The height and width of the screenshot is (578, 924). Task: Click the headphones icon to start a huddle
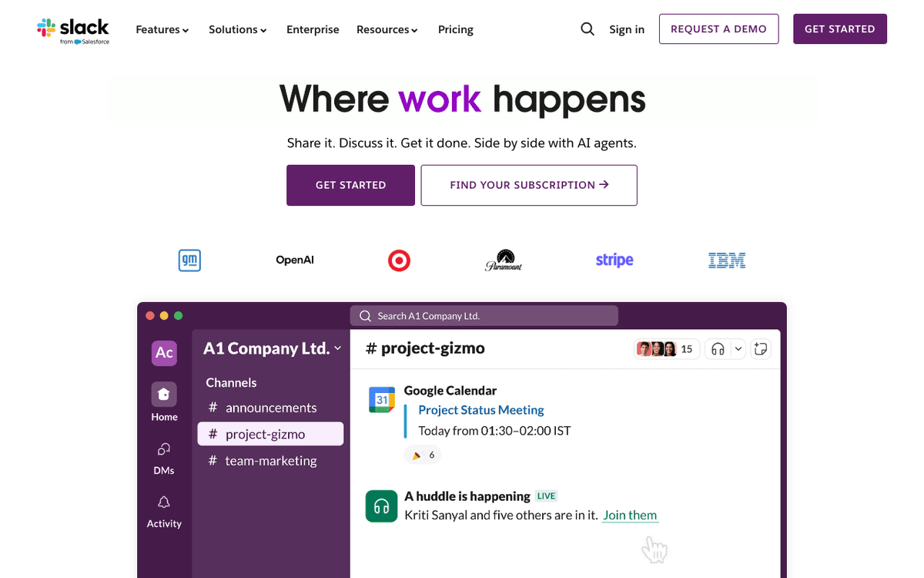(718, 348)
